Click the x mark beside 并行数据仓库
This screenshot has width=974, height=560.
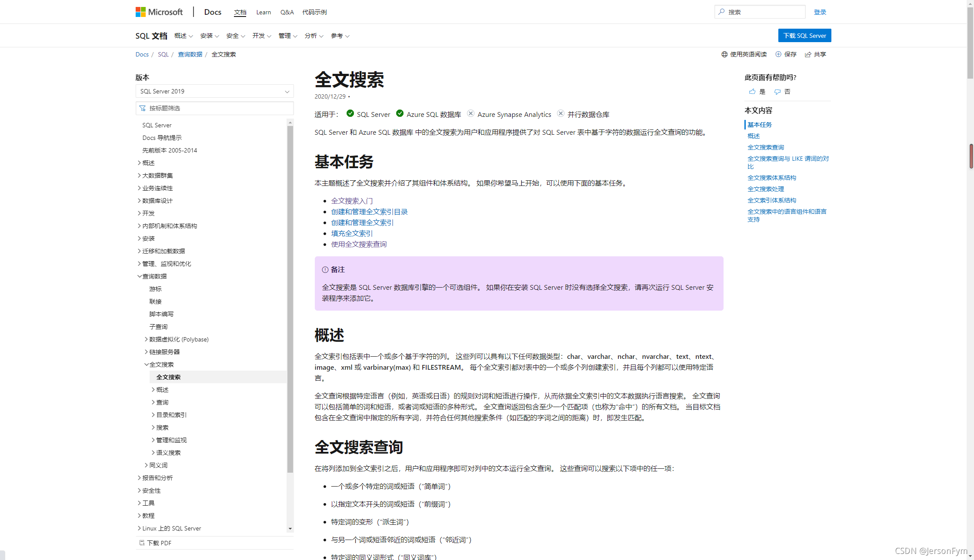click(560, 113)
